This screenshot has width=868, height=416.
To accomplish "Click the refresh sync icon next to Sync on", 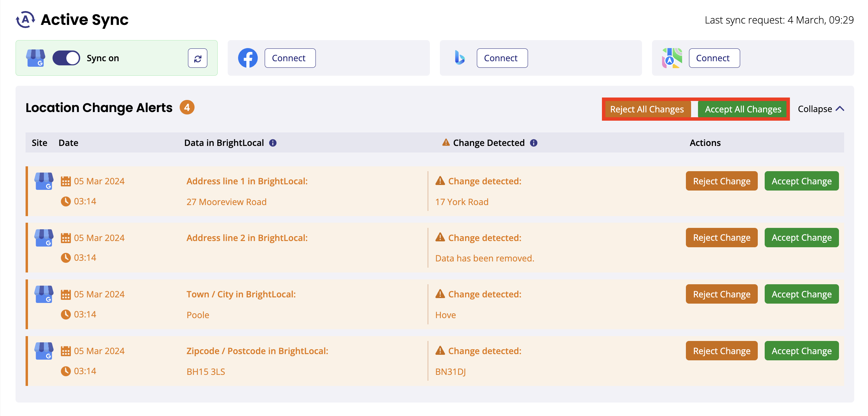I will (x=197, y=58).
